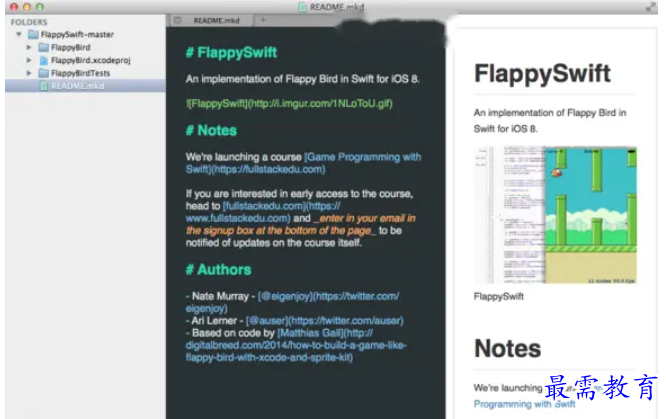The width and height of the screenshot is (666, 419).
Task: Click the Notes heading in preview pane
Action: pos(508,348)
